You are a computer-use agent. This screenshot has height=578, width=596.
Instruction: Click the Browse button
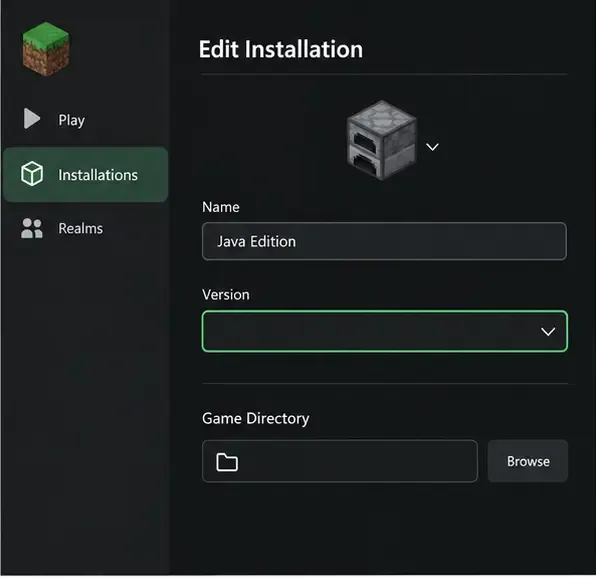pyautogui.click(x=528, y=461)
